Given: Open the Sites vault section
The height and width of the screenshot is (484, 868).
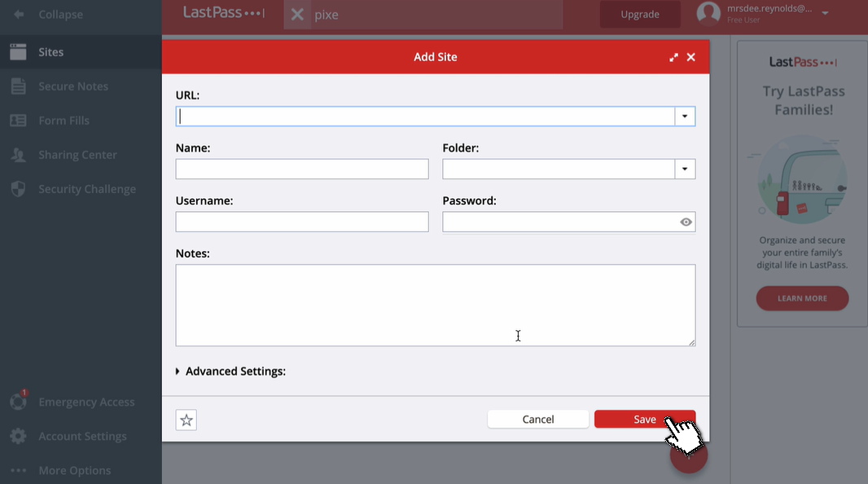Looking at the screenshot, I should pos(50,52).
